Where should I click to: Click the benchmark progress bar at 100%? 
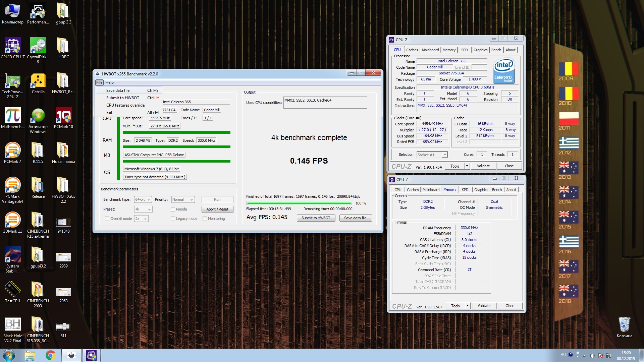[x=299, y=203]
